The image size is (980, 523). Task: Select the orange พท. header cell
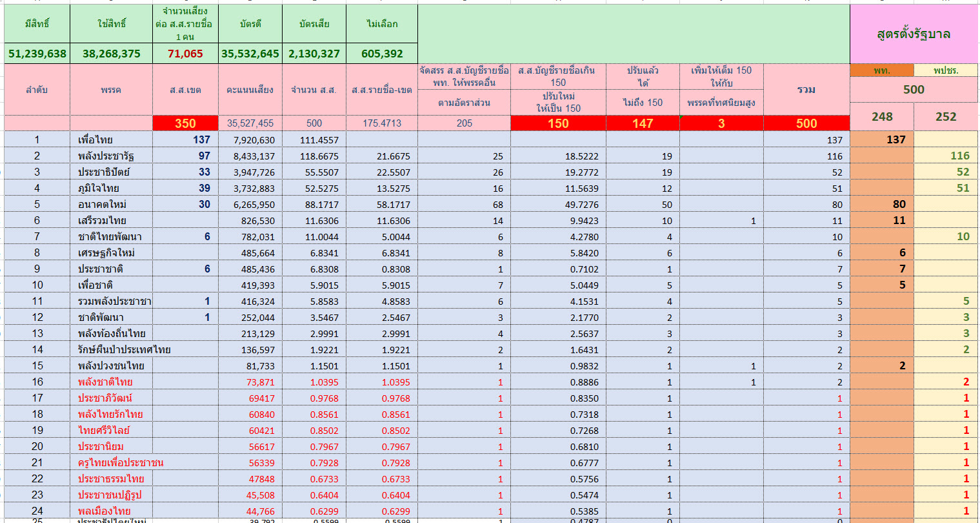(x=882, y=70)
